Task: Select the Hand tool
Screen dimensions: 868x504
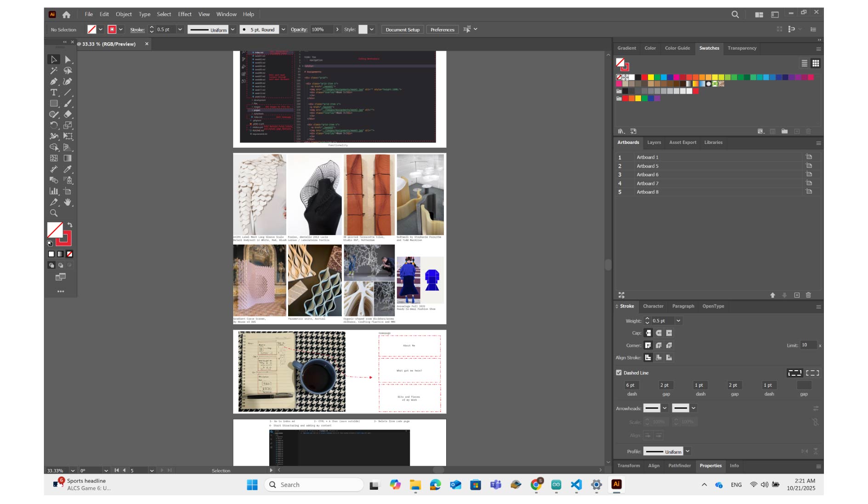Action: (x=68, y=202)
